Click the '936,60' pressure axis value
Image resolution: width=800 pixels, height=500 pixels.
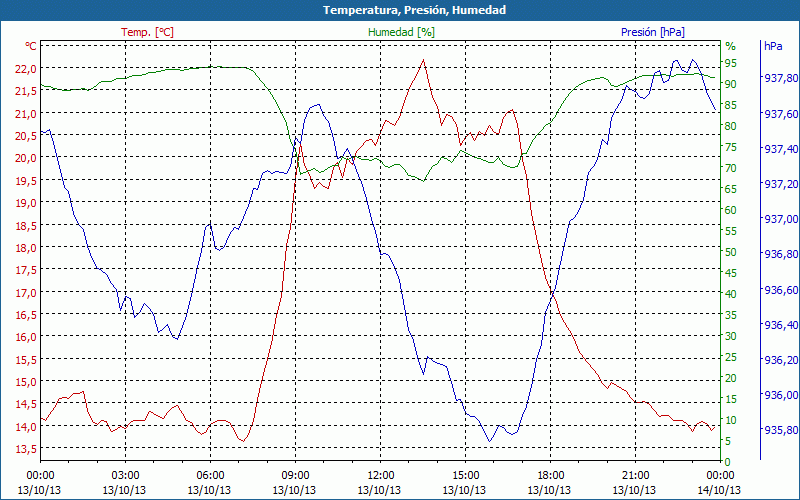pos(781,289)
